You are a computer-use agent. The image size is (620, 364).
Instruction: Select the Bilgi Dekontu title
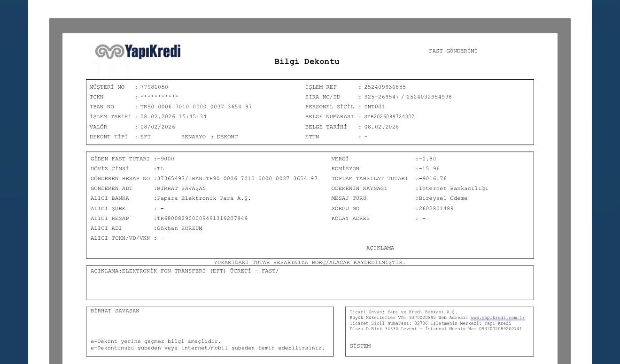[x=307, y=61]
